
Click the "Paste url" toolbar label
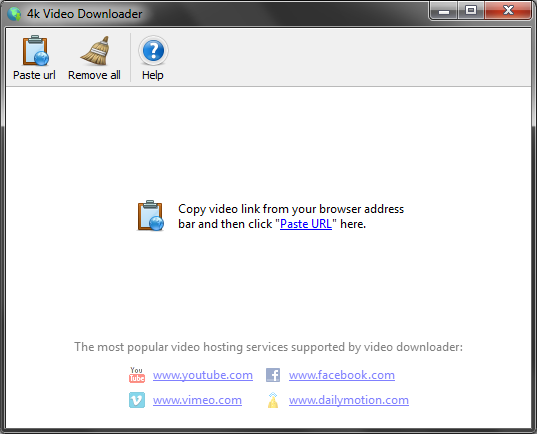[x=34, y=75]
